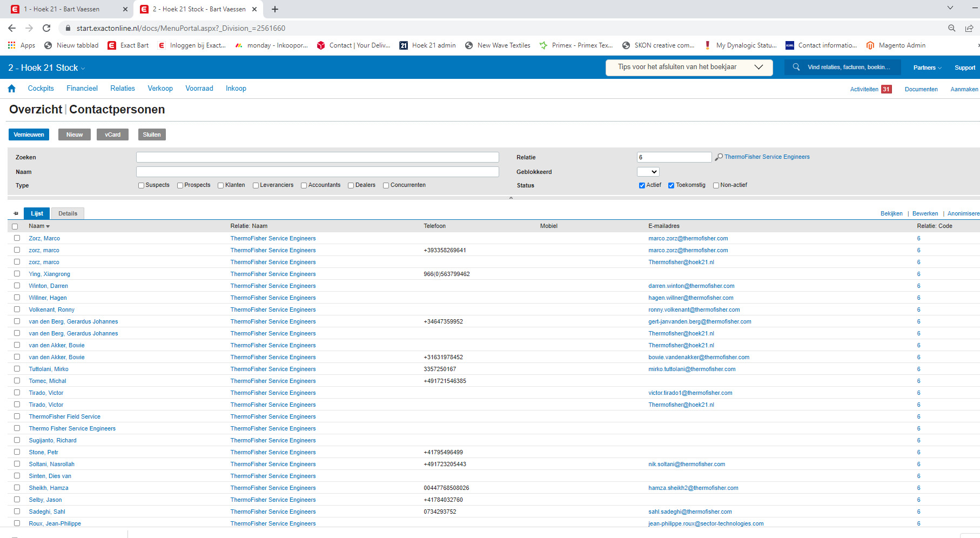Click the Vernieuwen button

click(x=29, y=134)
